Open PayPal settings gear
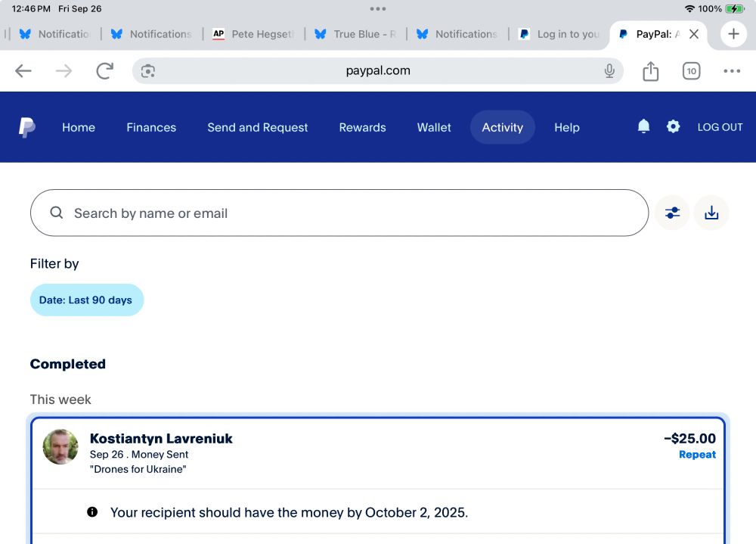756x544 pixels. point(673,126)
